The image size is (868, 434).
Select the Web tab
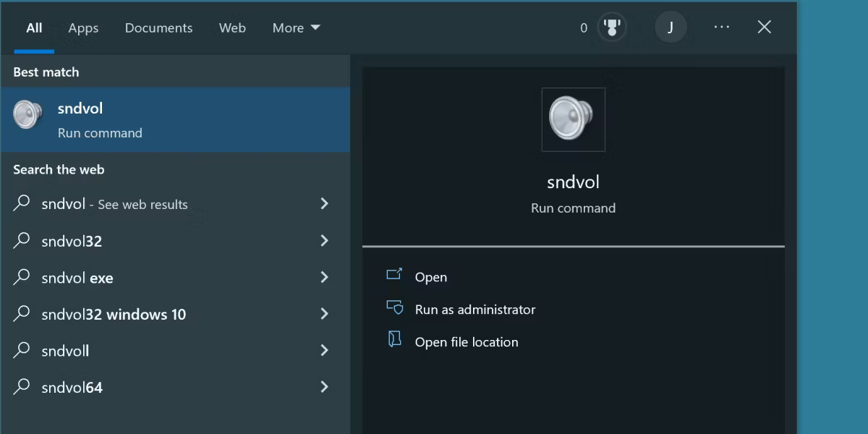pyautogui.click(x=232, y=27)
